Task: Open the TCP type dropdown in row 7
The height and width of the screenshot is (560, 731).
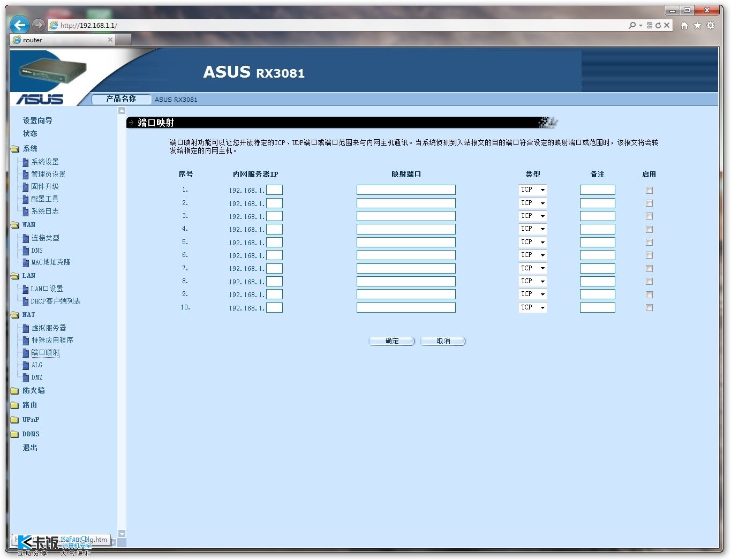Action: pyautogui.click(x=533, y=269)
